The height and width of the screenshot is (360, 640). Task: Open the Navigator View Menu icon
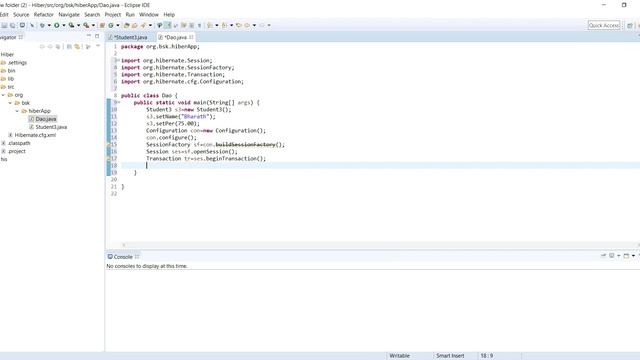click(x=98, y=47)
